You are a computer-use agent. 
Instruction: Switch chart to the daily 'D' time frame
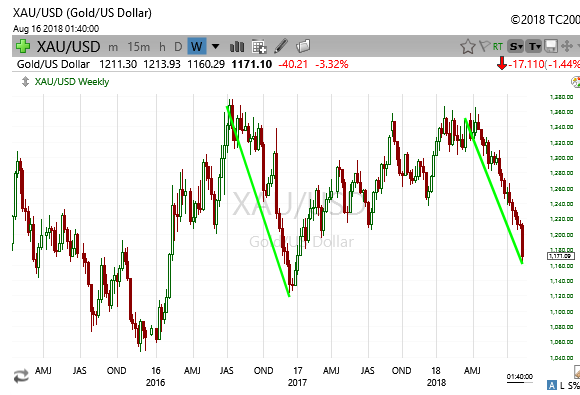pos(178,47)
